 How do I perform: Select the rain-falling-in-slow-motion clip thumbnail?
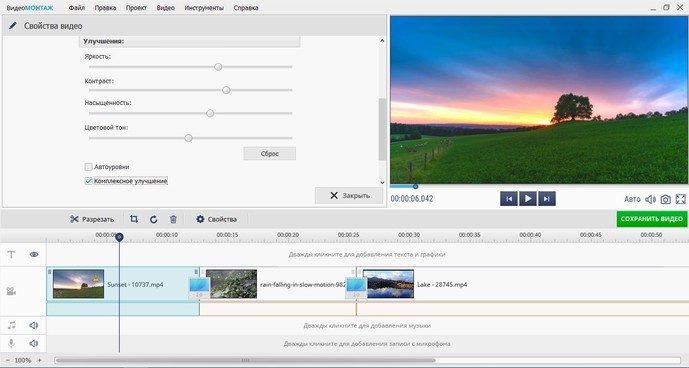coord(232,284)
